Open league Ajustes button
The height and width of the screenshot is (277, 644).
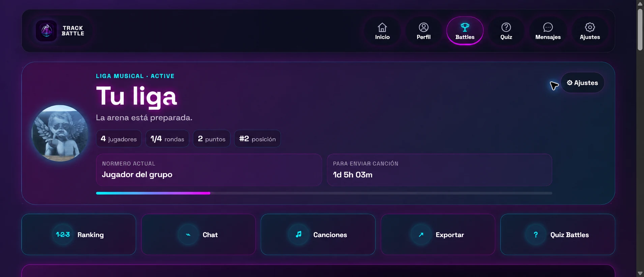pyautogui.click(x=582, y=83)
